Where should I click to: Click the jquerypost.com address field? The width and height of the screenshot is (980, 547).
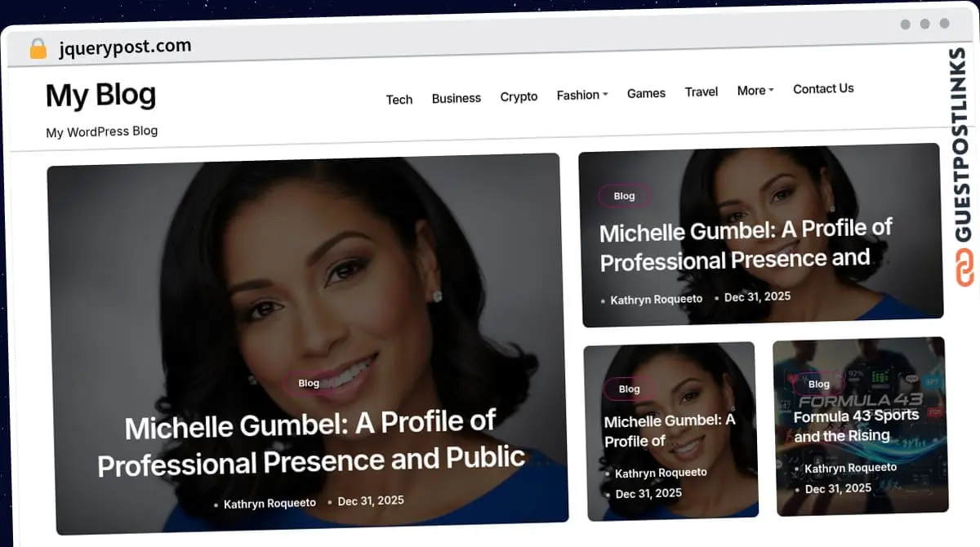click(124, 47)
